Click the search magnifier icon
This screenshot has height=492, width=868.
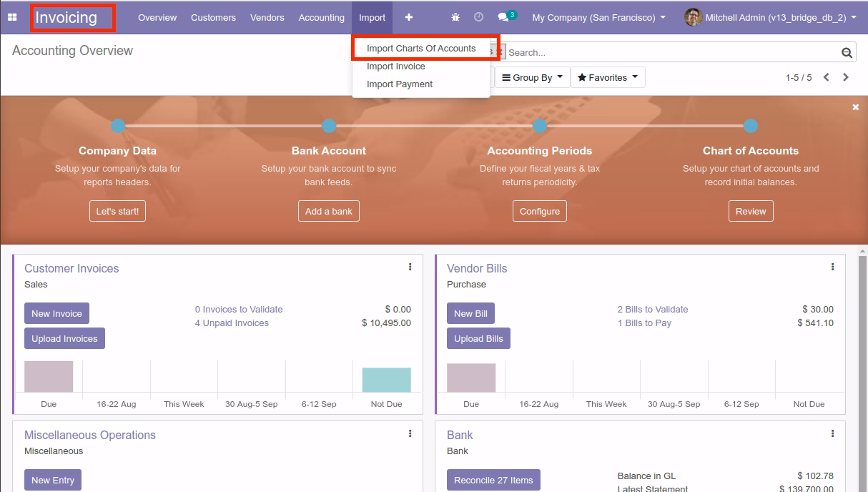click(847, 52)
